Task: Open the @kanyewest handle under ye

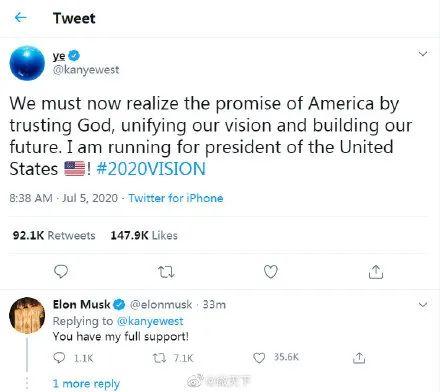Action: point(86,70)
